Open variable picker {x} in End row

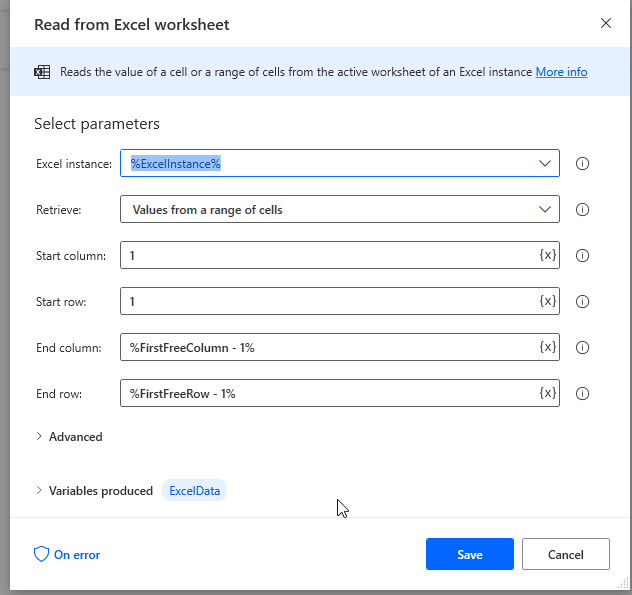click(547, 393)
